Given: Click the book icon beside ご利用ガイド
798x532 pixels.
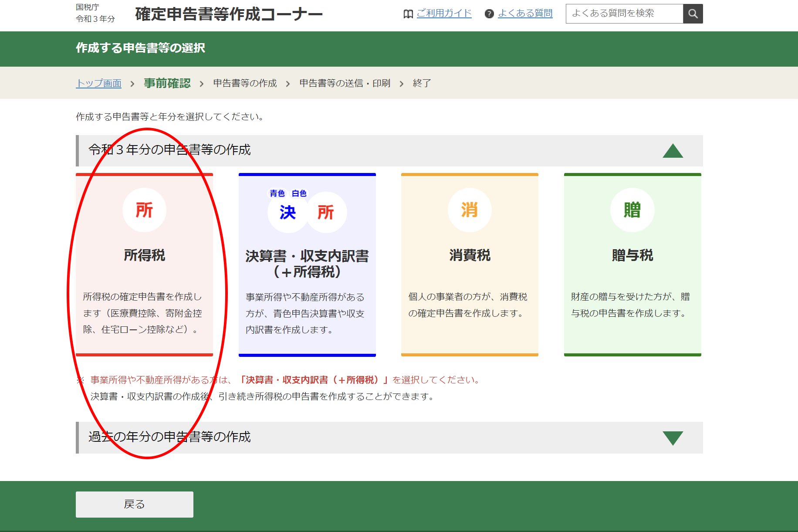Looking at the screenshot, I should (x=408, y=14).
